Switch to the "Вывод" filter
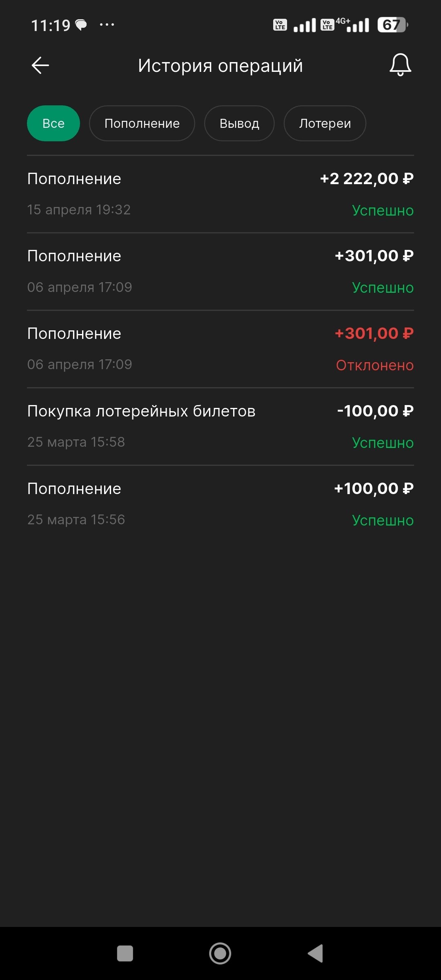This screenshot has height=980, width=441. (239, 123)
